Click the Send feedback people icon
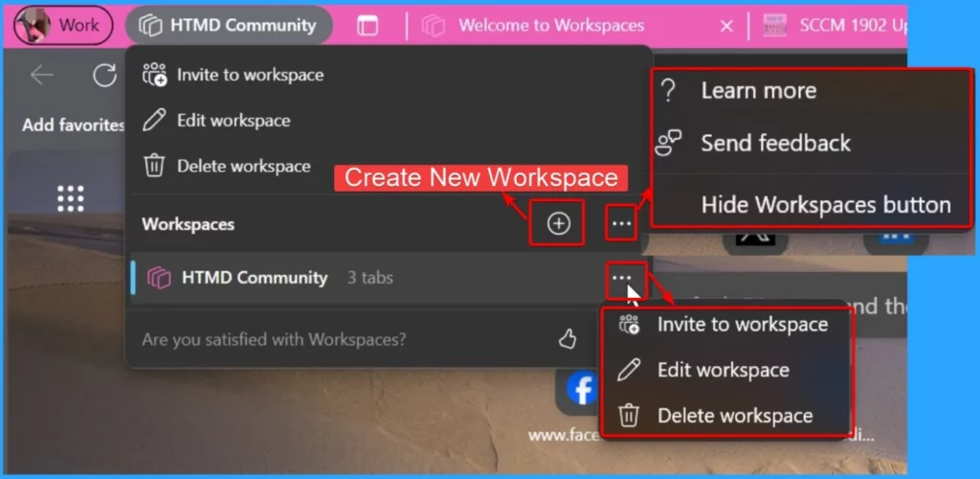The image size is (980, 479). pyautogui.click(x=668, y=143)
